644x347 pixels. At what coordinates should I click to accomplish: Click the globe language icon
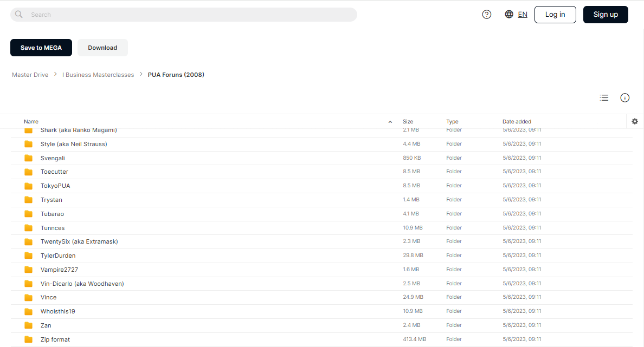[x=509, y=15]
